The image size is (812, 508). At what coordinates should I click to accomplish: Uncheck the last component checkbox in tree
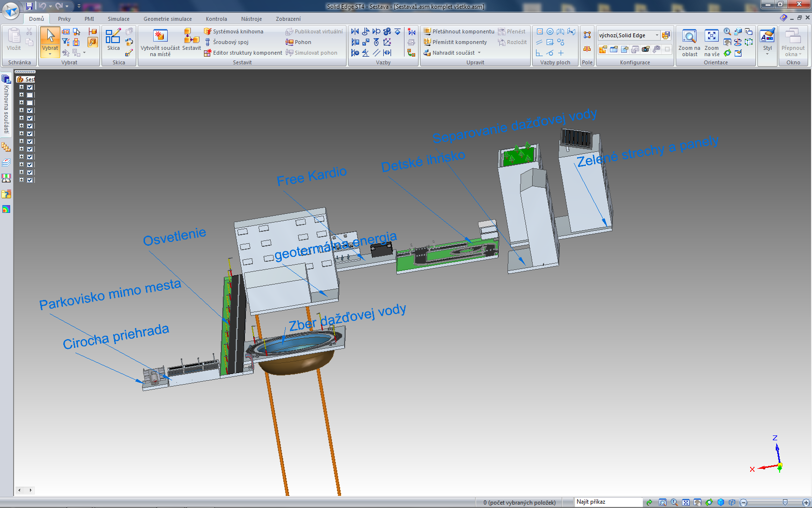30,180
